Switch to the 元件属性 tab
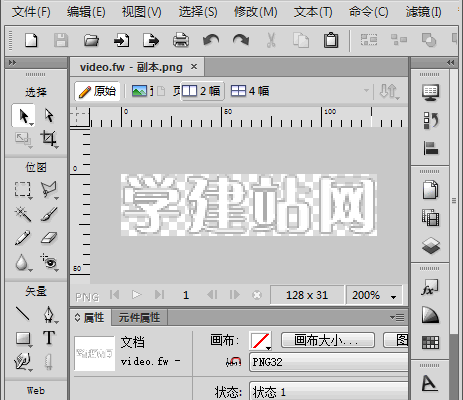 (139, 317)
